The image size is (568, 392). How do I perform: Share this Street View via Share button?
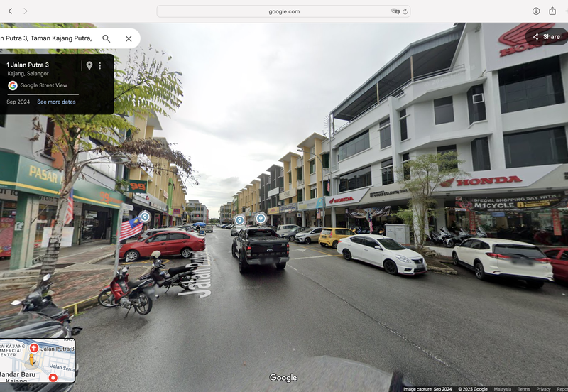(x=546, y=37)
